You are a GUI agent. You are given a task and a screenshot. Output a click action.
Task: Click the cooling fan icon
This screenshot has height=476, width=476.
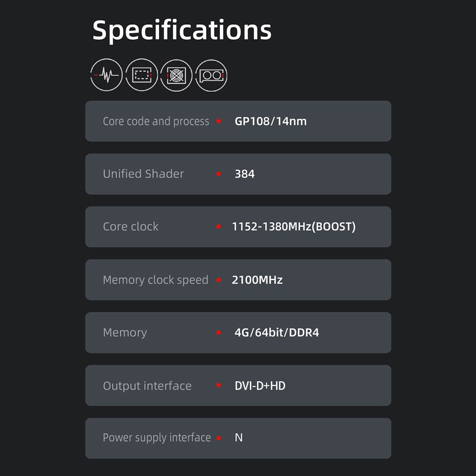(x=176, y=75)
